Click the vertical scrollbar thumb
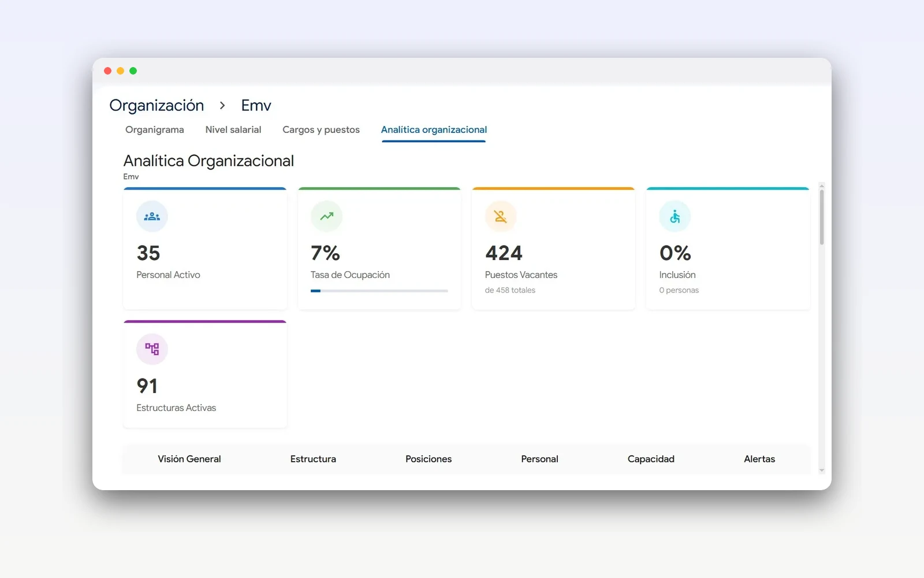Screen dimensions: 924x578 point(822,217)
